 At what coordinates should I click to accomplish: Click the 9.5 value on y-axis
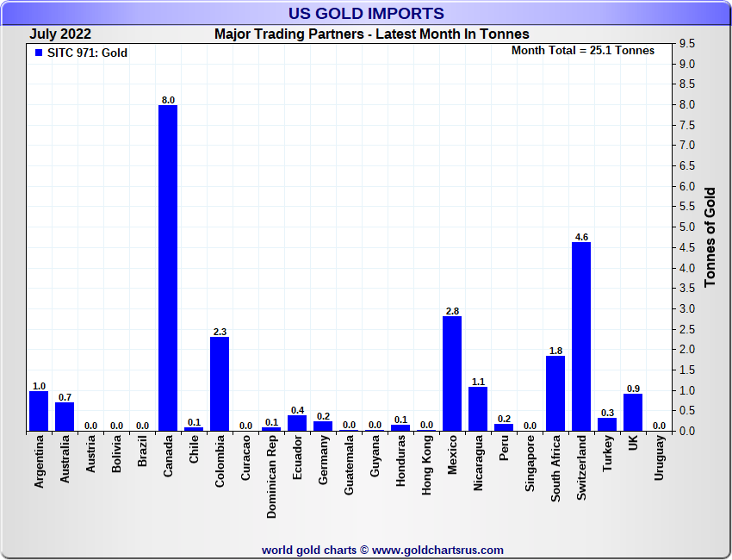pyautogui.click(x=688, y=43)
